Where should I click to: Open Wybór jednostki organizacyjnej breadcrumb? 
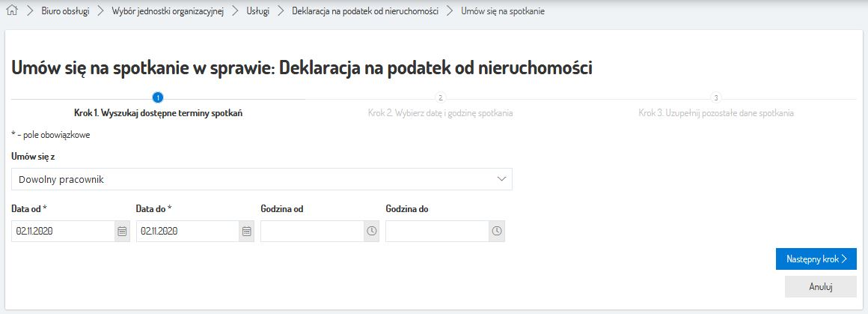[x=168, y=12]
